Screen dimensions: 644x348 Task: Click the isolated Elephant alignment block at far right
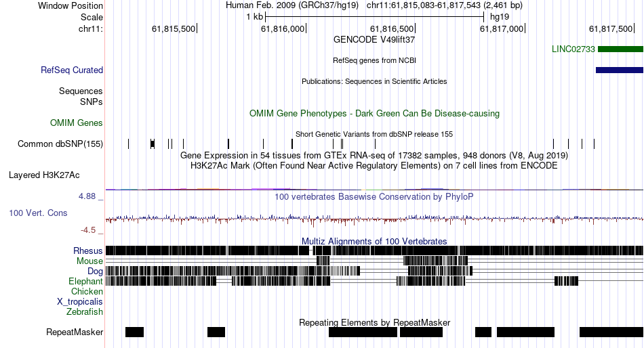click(566, 281)
